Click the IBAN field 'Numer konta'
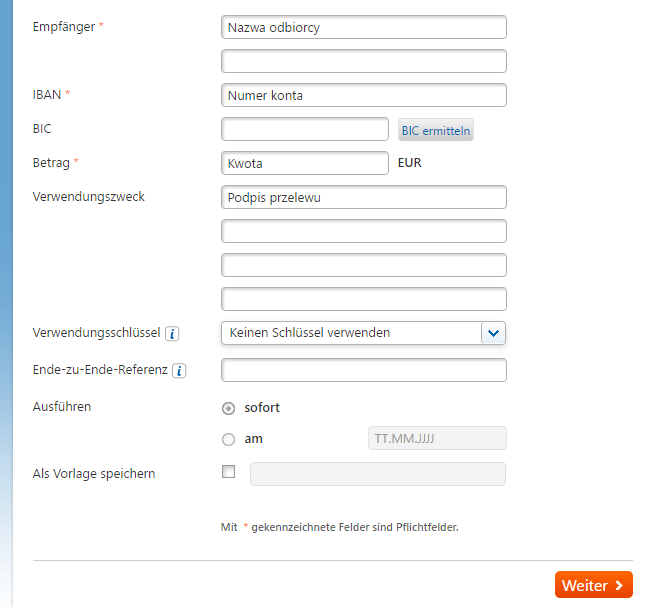The image size is (653, 607). 364,95
